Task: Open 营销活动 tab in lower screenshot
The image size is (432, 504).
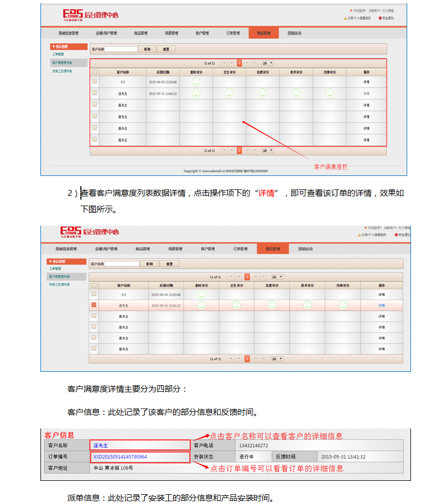Action: pos(305,249)
